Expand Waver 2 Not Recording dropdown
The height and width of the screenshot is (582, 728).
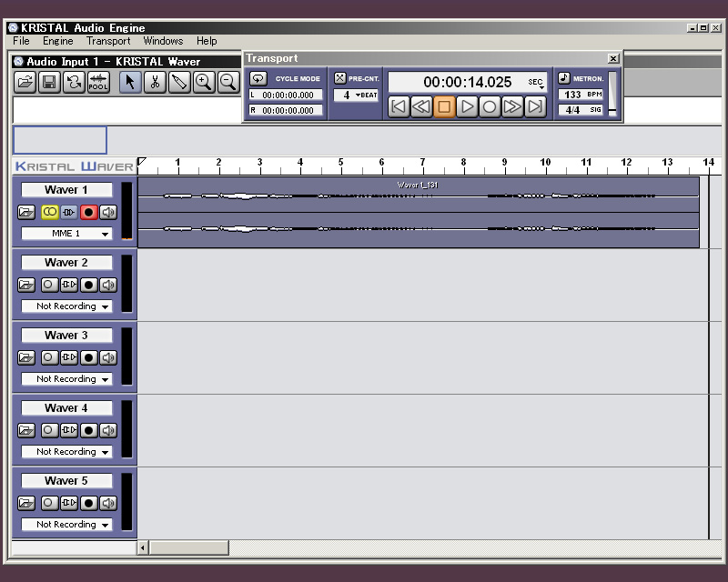66,306
